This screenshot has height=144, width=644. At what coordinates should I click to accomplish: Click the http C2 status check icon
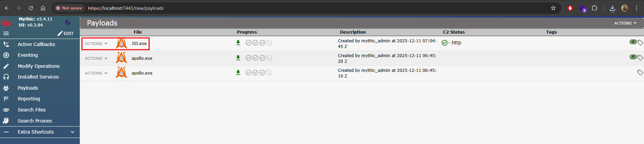coord(445,43)
